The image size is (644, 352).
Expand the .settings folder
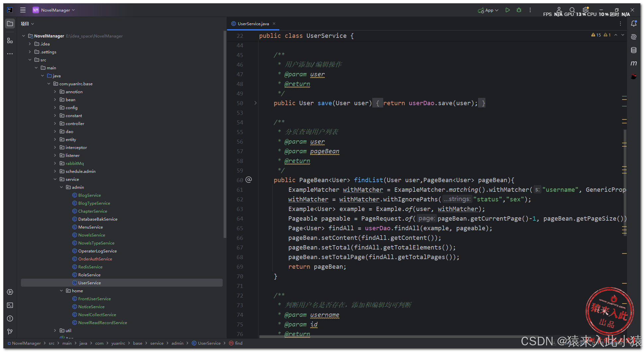[x=30, y=52]
